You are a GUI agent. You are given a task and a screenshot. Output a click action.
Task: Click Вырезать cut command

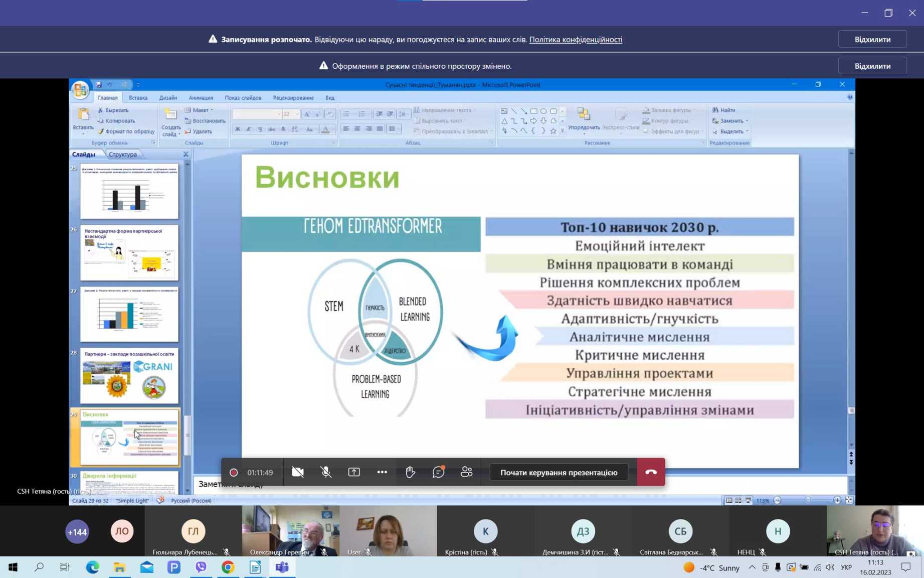[113, 110]
